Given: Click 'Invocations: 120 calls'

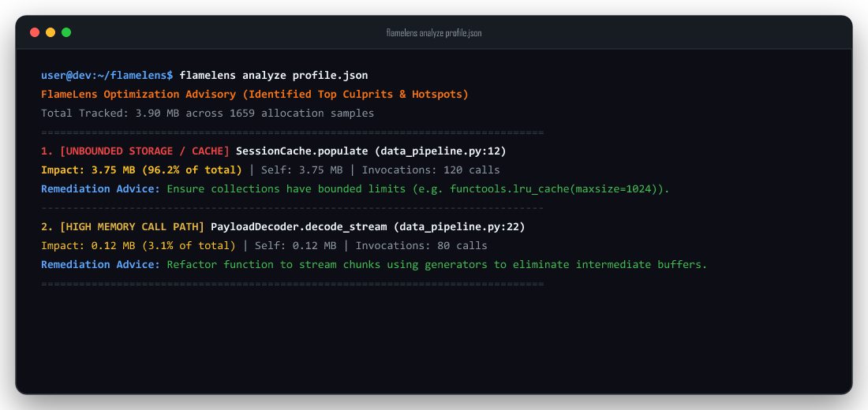Looking at the screenshot, I should pyautogui.click(x=431, y=170).
